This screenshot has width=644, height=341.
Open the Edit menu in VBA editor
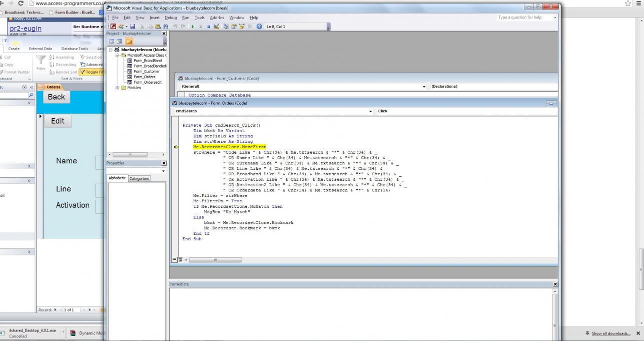(127, 18)
